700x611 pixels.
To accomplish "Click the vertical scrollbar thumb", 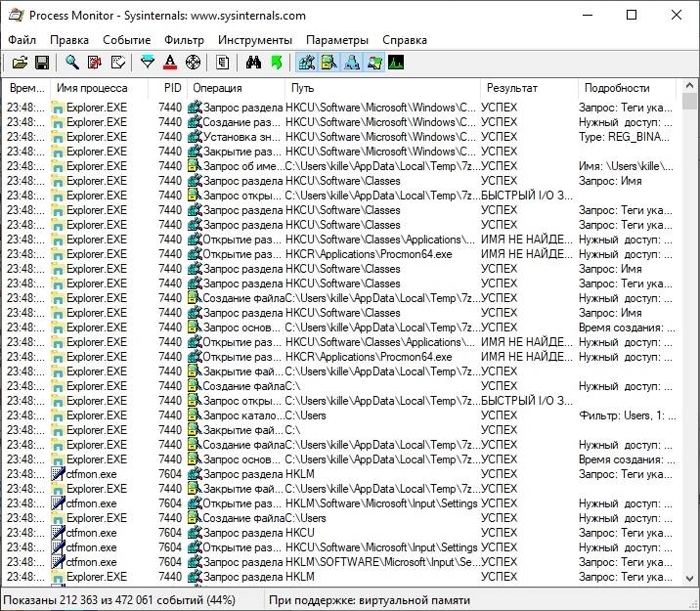I will (689, 102).
